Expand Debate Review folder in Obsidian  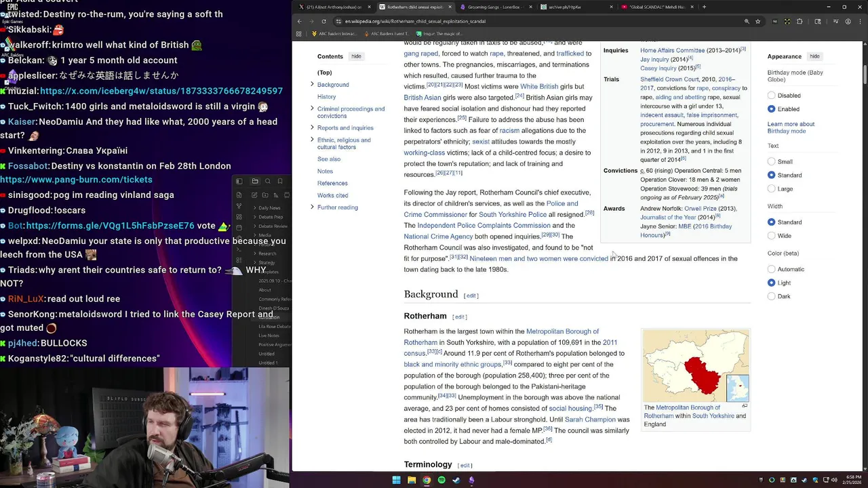[x=255, y=226]
